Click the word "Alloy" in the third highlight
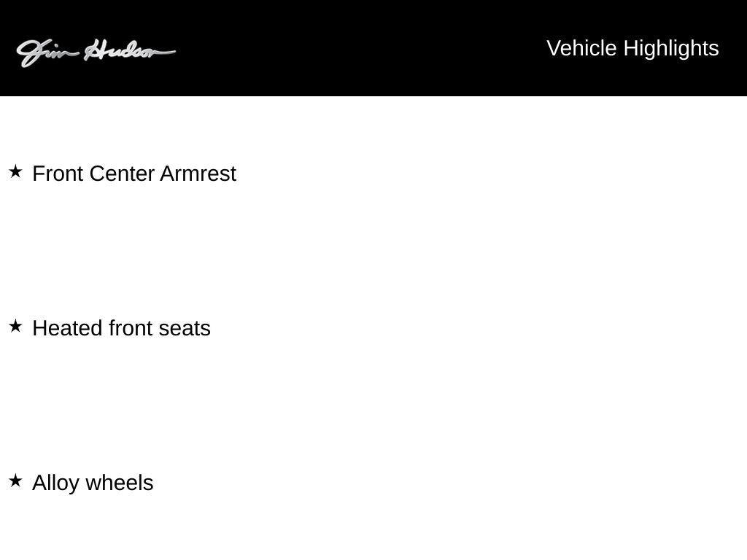This screenshot has width=747, height=560. pyautogui.click(x=55, y=483)
